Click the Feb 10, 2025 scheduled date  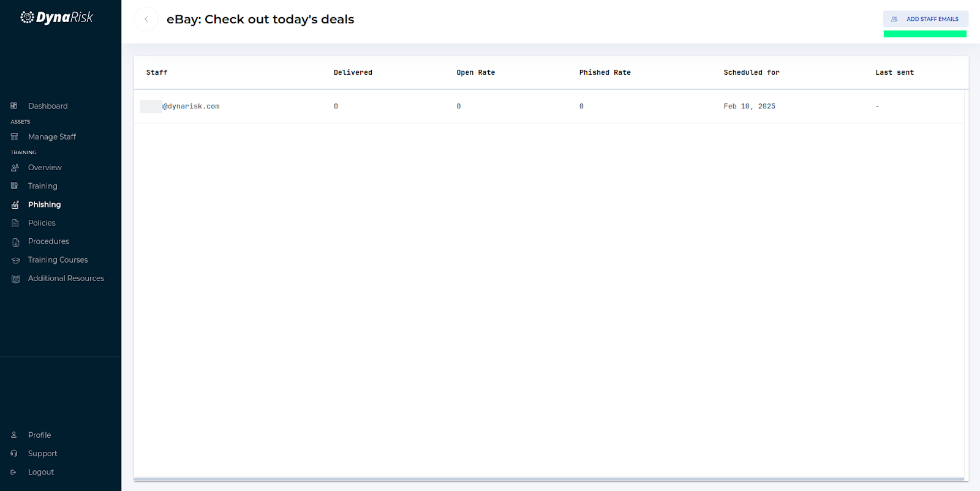(x=750, y=107)
